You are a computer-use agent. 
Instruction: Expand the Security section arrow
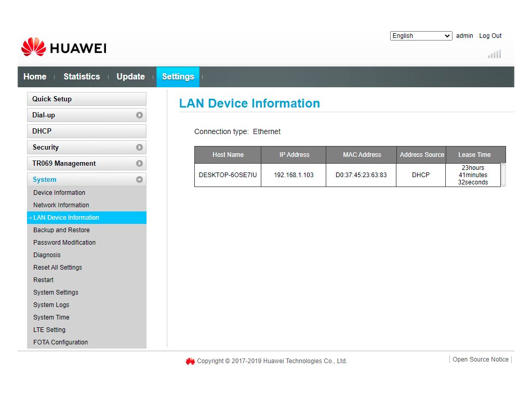pyautogui.click(x=139, y=148)
